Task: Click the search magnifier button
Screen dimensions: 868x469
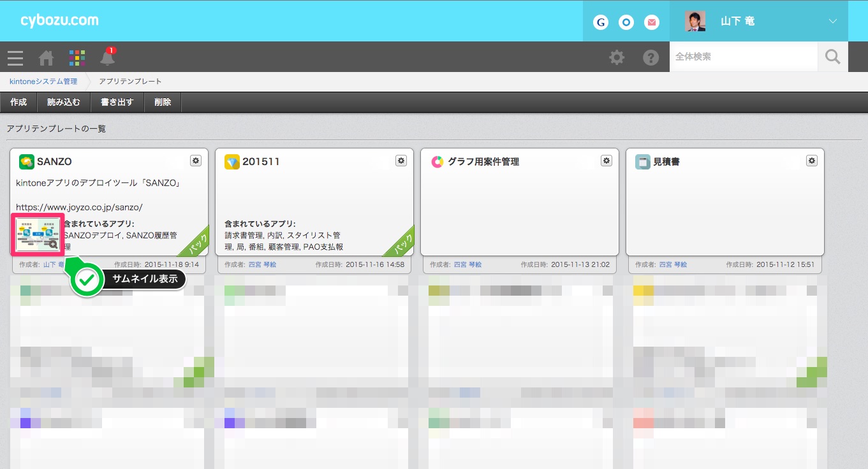Action: [833, 57]
